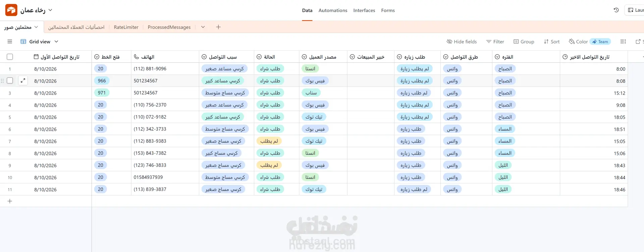The image size is (644, 252).
Task: Click the Team badge next to Color
Action: [600, 42]
